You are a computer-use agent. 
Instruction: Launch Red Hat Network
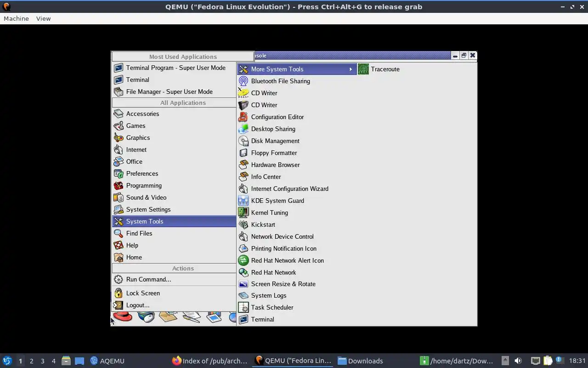[x=297, y=272]
